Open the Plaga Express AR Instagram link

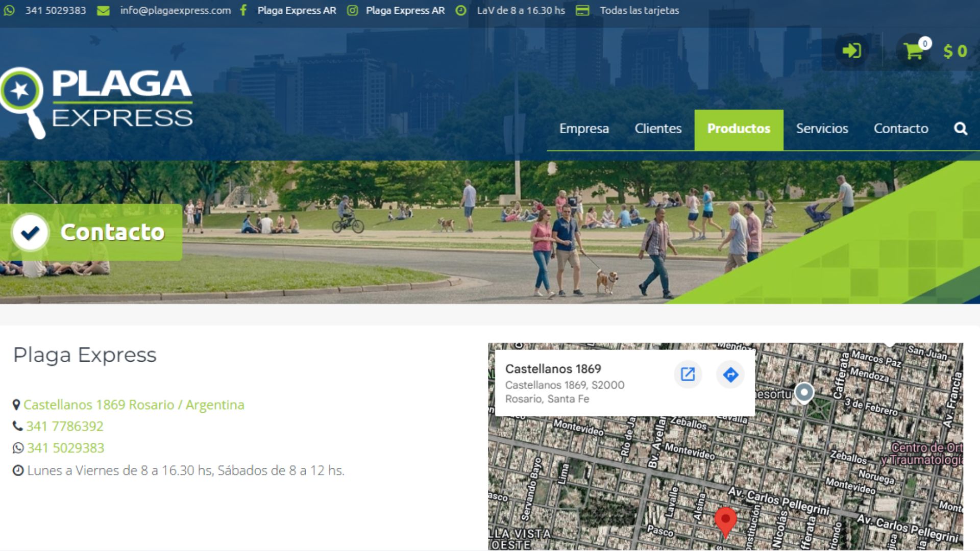point(405,10)
